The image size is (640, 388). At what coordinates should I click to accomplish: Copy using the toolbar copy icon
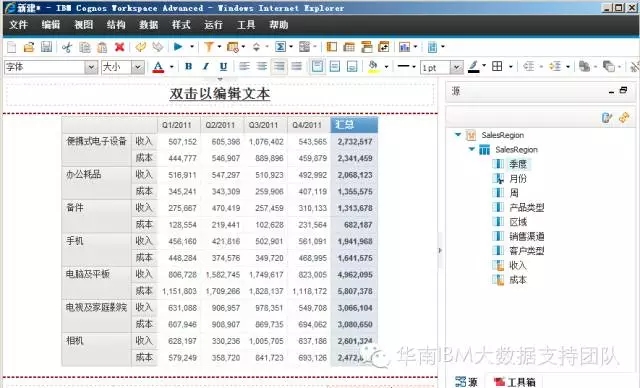tap(84, 47)
